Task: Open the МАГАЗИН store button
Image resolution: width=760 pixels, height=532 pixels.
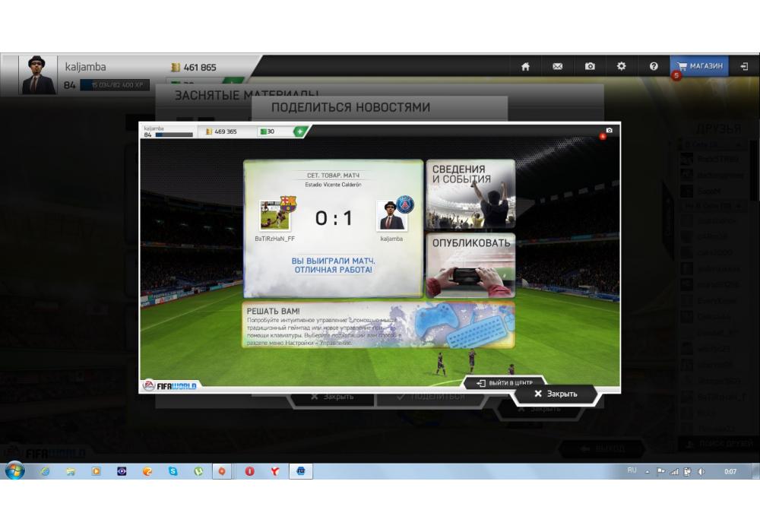Action: tap(699, 66)
